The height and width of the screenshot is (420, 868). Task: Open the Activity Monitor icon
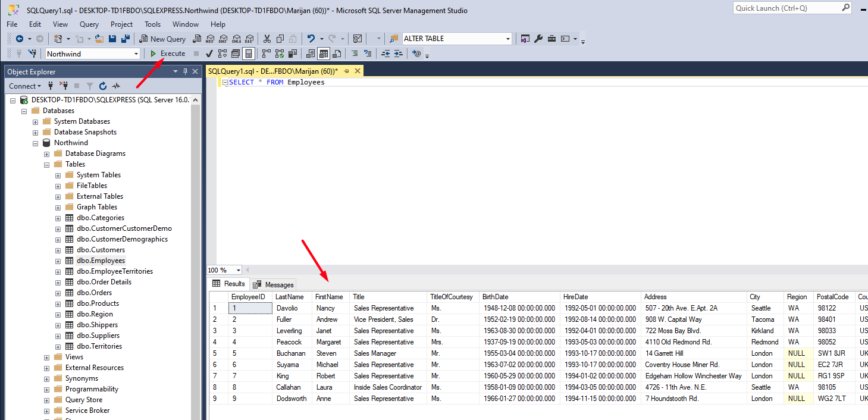358,39
